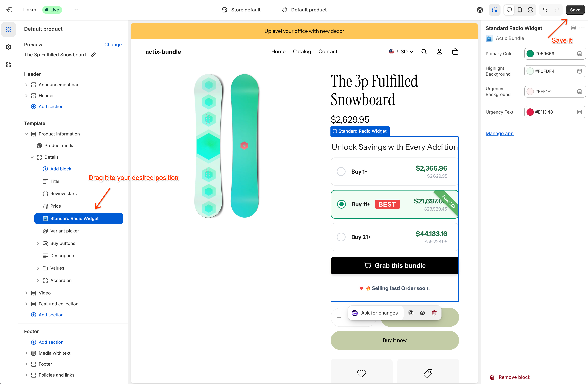Open the storefront search icon
This screenshot has height=384, width=588.
[x=424, y=52]
